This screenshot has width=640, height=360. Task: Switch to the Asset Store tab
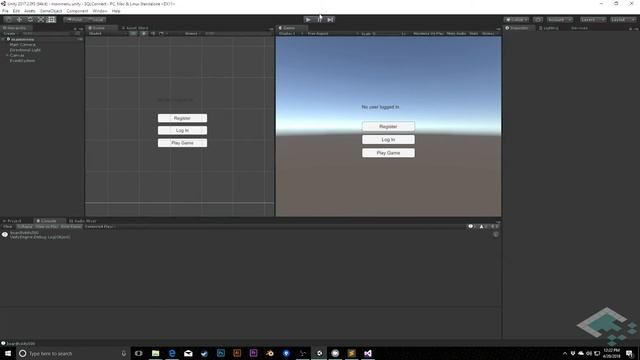coord(135,28)
